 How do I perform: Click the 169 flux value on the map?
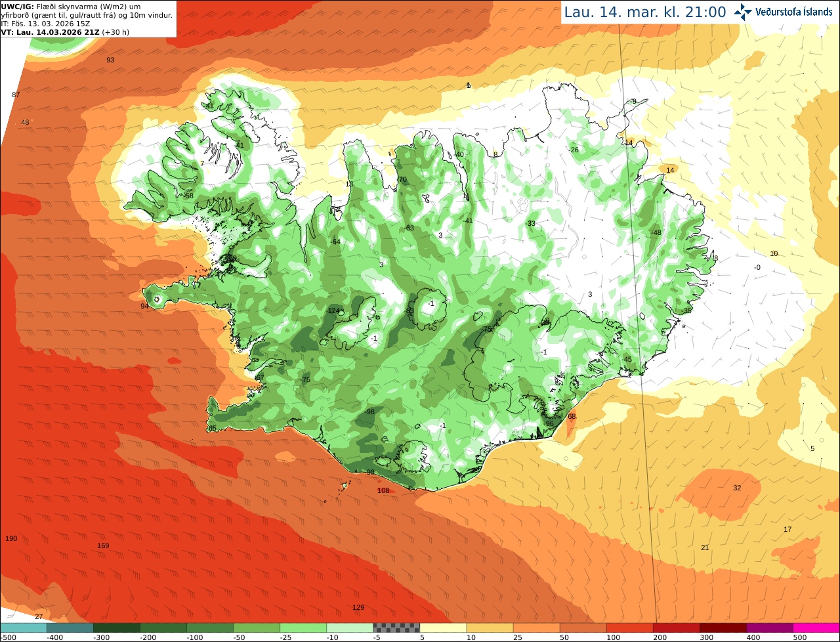103,546
